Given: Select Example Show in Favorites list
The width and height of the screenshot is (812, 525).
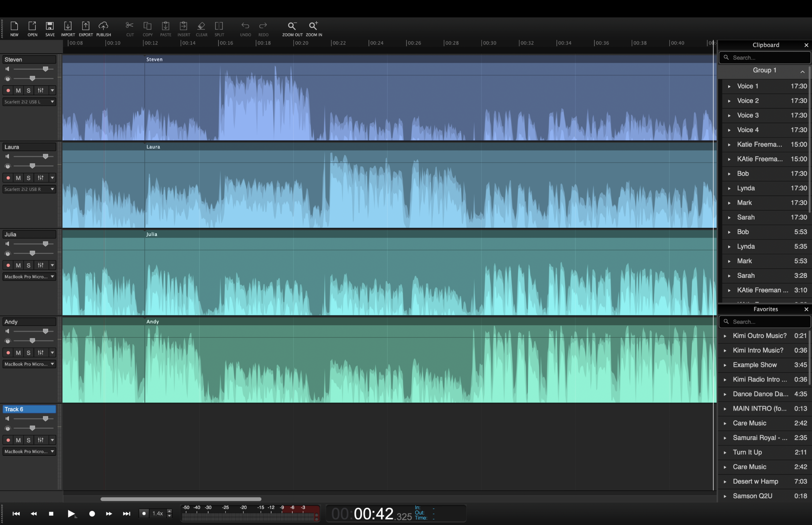Looking at the screenshot, I should [x=755, y=365].
